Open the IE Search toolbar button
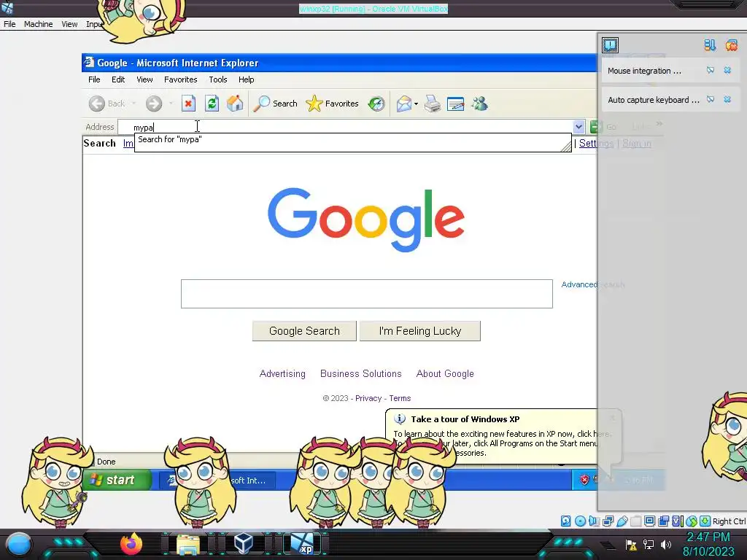The width and height of the screenshot is (747, 560). pyautogui.click(x=275, y=104)
